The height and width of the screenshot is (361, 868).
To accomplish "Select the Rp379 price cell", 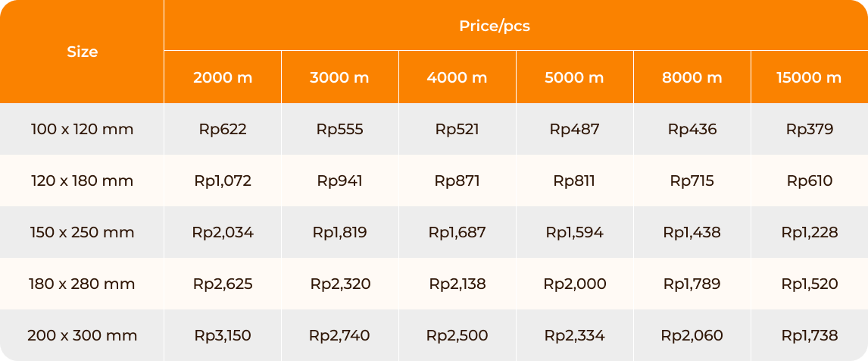I will point(810,129).
